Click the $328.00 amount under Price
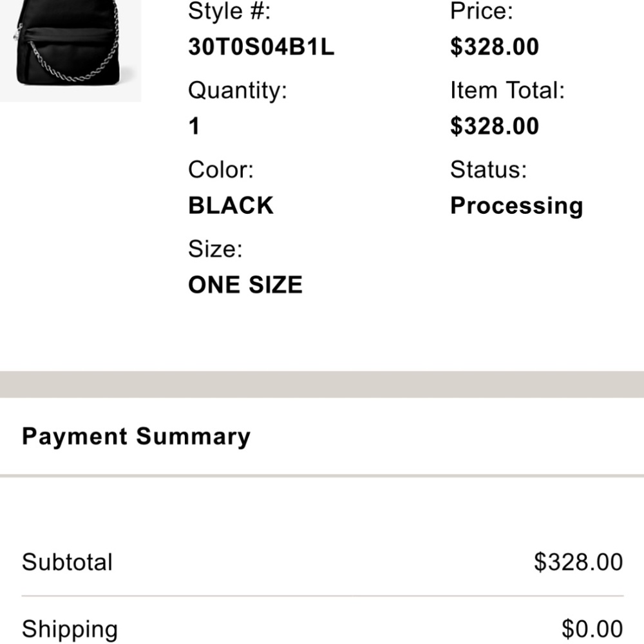The width and height of the screenshot is (644, 644). [494, 47]
